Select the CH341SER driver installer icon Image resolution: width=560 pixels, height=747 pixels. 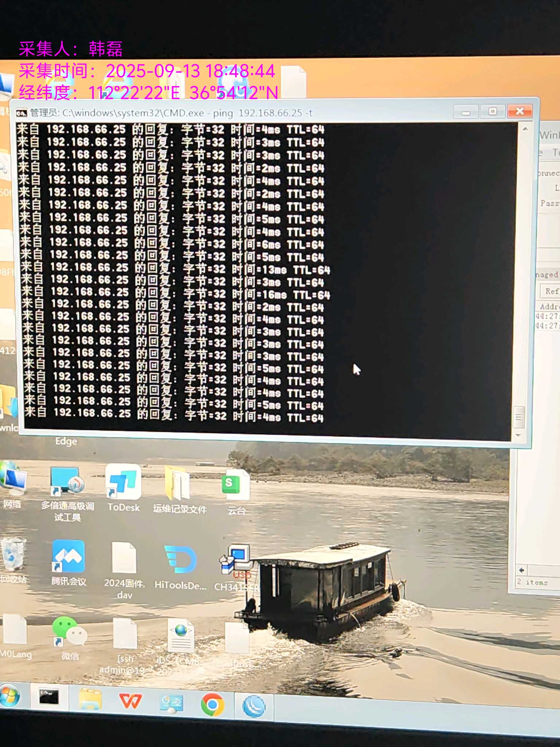tap(236, 561)
